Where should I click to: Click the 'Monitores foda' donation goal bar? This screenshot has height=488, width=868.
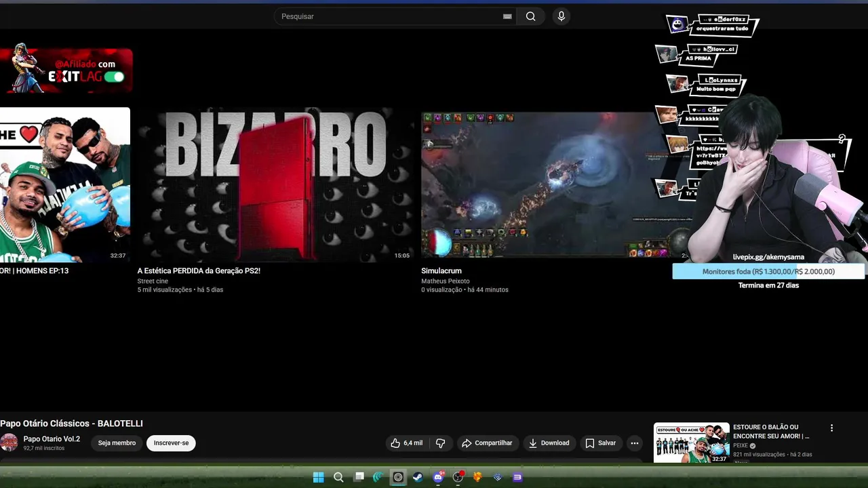[768, 271]
